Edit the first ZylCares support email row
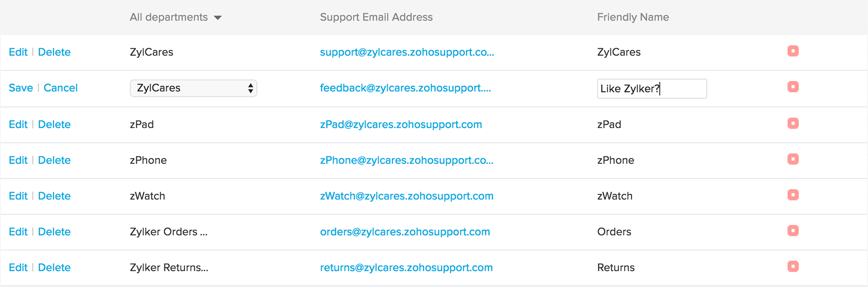 18,52
